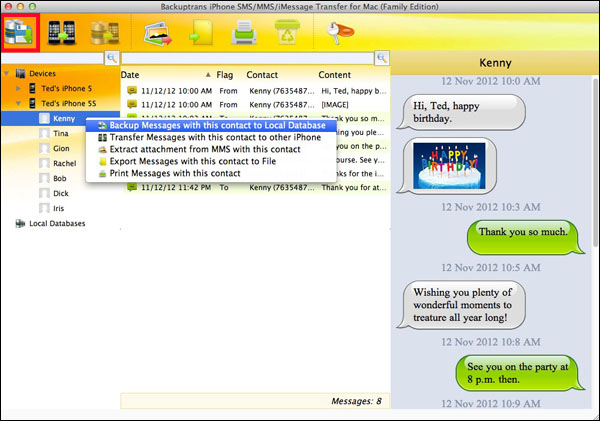Click the 'Messages: 8' status text
Viewport: 600px width, 421px height.
[356, 401]
